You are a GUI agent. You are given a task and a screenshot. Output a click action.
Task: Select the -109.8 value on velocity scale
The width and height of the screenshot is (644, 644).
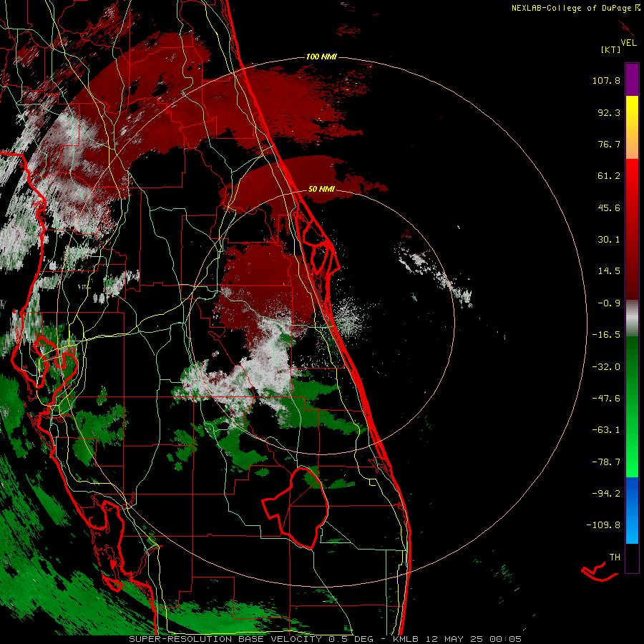coord(603,525)
